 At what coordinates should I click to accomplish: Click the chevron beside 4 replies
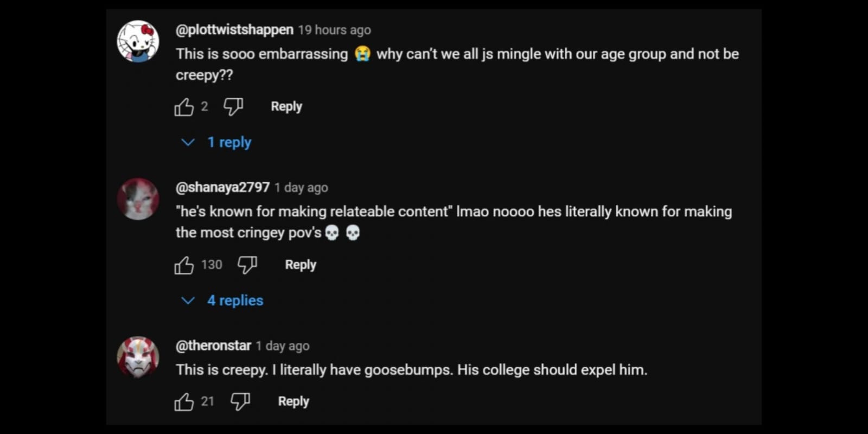[x=188, y=301]
